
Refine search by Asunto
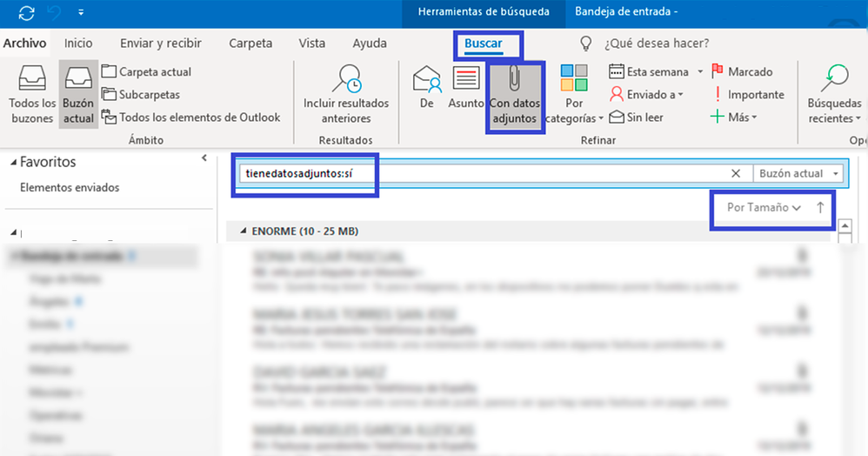click(465, 87)
